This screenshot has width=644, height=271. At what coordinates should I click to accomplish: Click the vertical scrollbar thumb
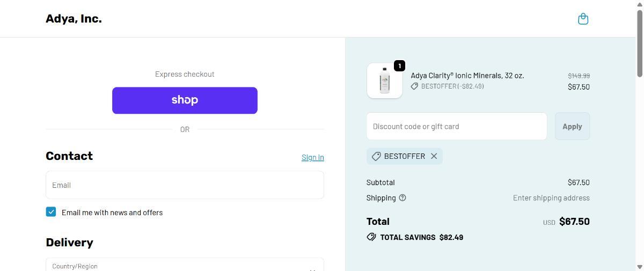coord(639,43)
